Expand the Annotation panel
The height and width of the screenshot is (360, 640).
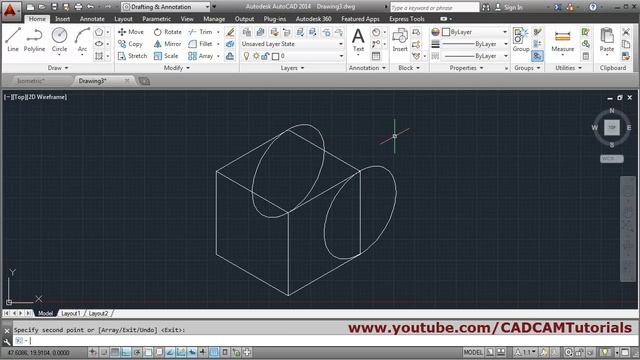(367, 68)
